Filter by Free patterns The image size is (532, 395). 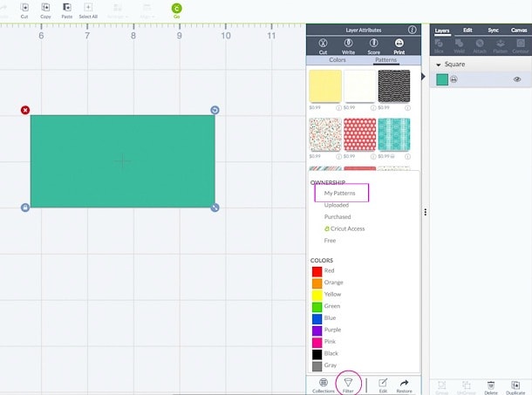(x=330, y=241)
